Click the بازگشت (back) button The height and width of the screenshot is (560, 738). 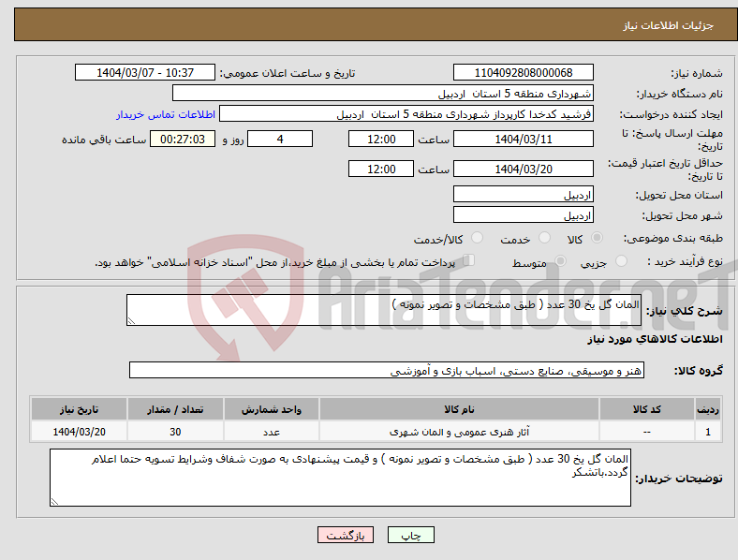pos(346,535)
